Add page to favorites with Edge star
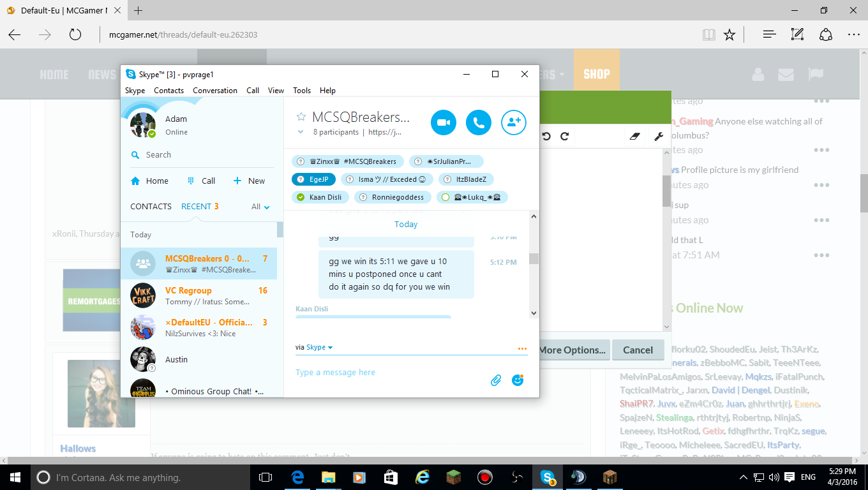This screenshot has height=490, width=868. 730,34
